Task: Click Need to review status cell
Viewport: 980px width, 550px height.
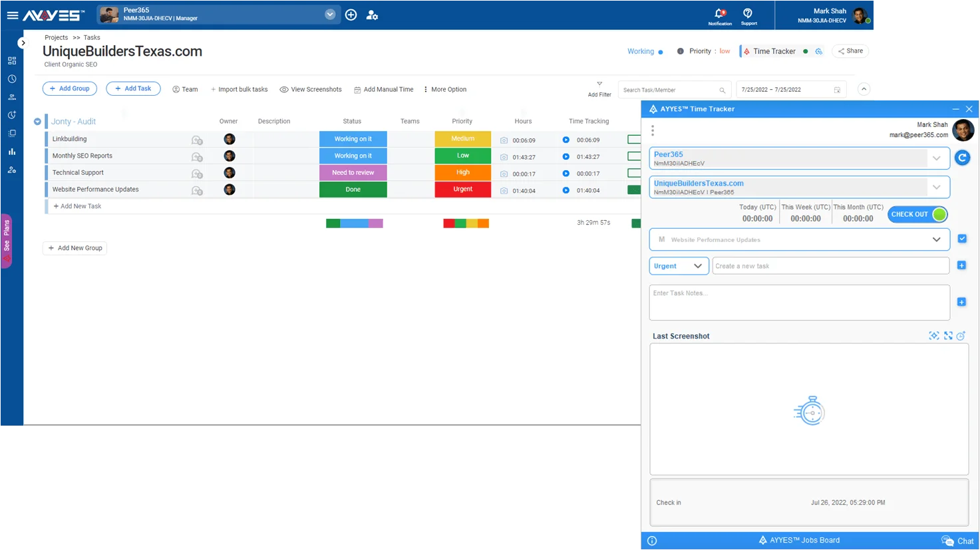Action: pyautogui.click(x=353, y=173)
